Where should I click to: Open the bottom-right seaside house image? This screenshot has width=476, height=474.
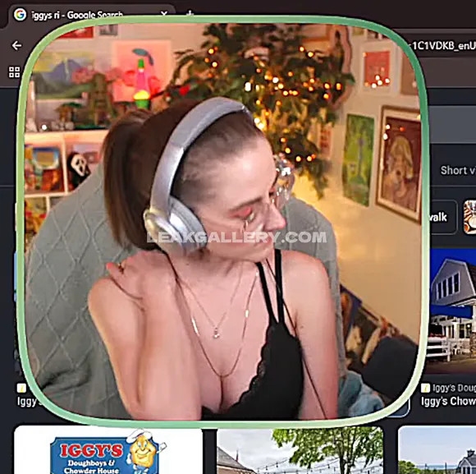tap(437, 450)
